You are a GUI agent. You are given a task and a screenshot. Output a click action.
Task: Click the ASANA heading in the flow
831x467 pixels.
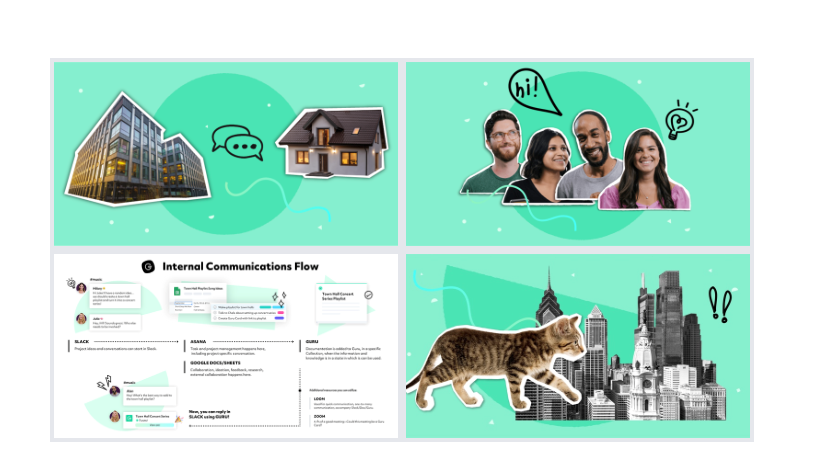(x=198, y=342)
